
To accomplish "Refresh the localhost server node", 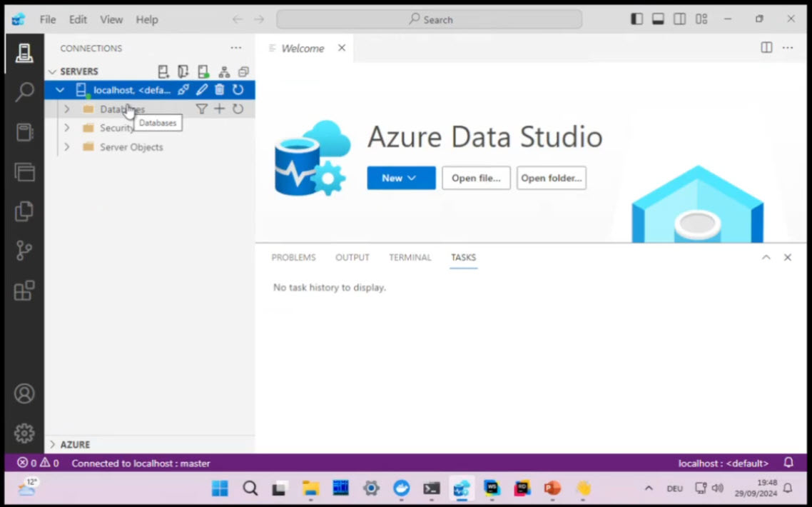I will (238, 90).
